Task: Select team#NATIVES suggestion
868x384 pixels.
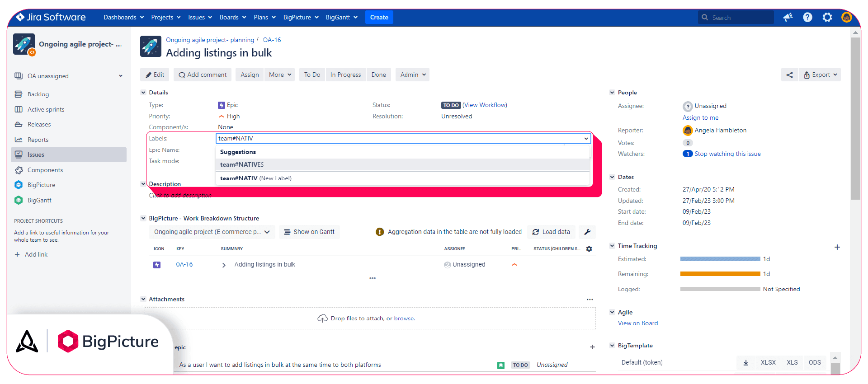Action: pos(403,164)
